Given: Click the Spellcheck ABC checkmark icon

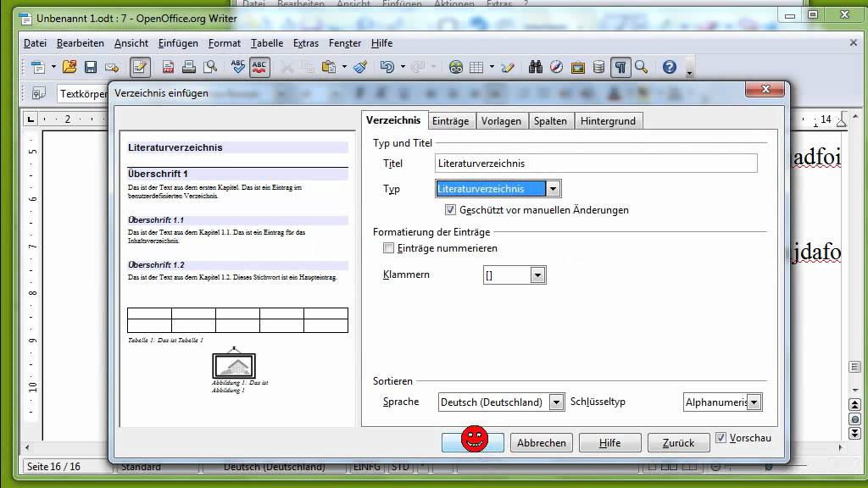Looking at the screenshot, I should [x=238, y=68].
